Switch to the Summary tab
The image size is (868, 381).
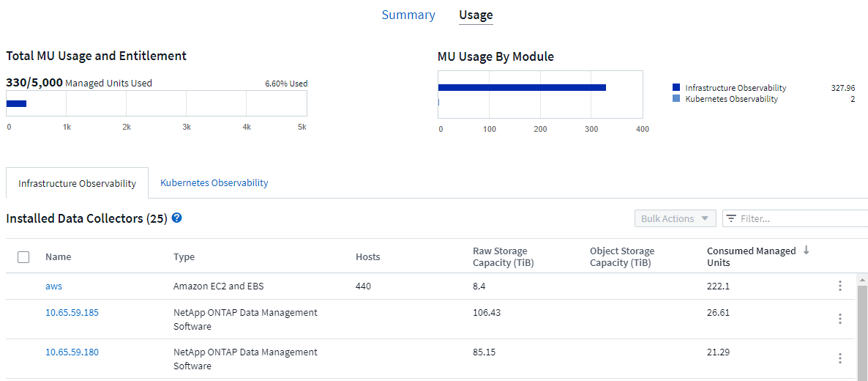pyautogui.click(x=408, y=15)
